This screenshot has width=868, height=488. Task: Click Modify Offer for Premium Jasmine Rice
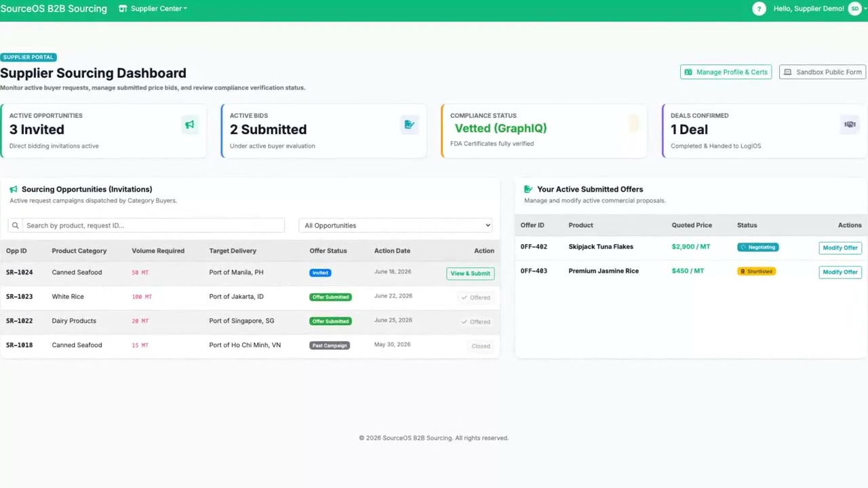[x=840, y=272]
